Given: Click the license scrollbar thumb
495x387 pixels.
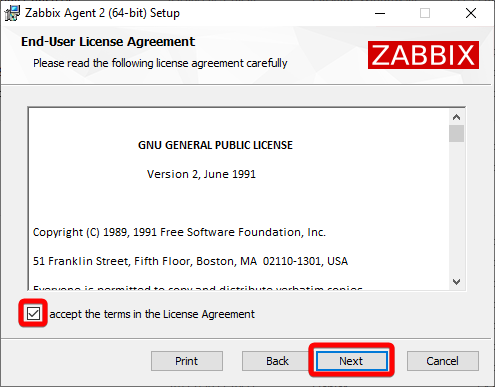Looking at the screenshot, I should [456, 134].
